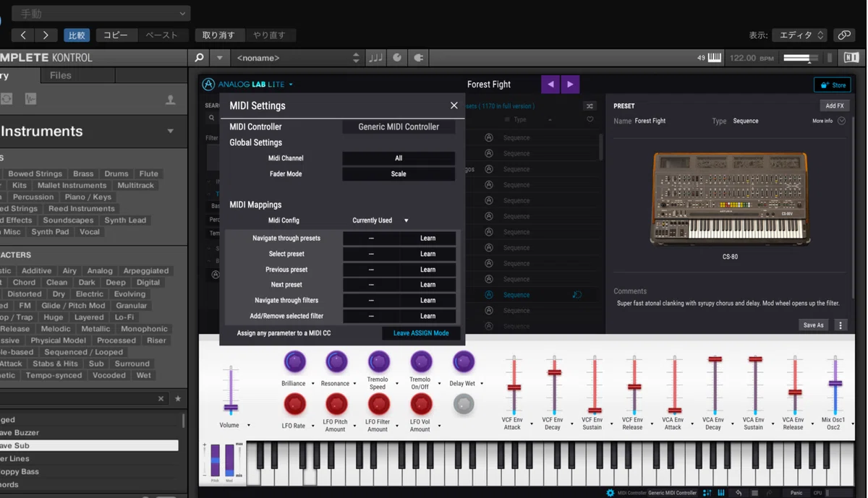Image resolution: width=868 pixels, height=498 pixels.
Task: Click the 取り消す undo button
Action: tap(218, 35)
